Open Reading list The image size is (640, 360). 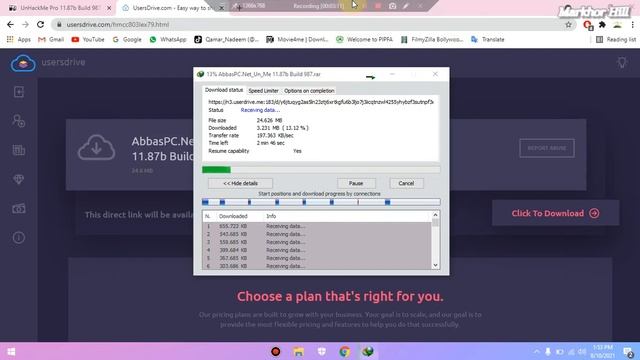point(616,40)
